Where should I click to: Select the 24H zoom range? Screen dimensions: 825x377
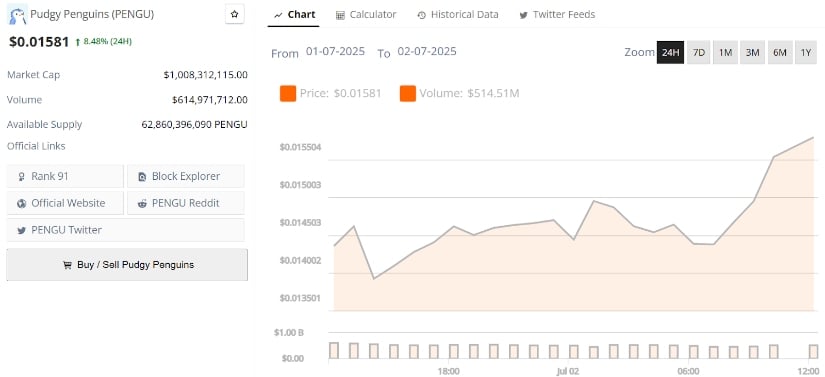[670, 53]
